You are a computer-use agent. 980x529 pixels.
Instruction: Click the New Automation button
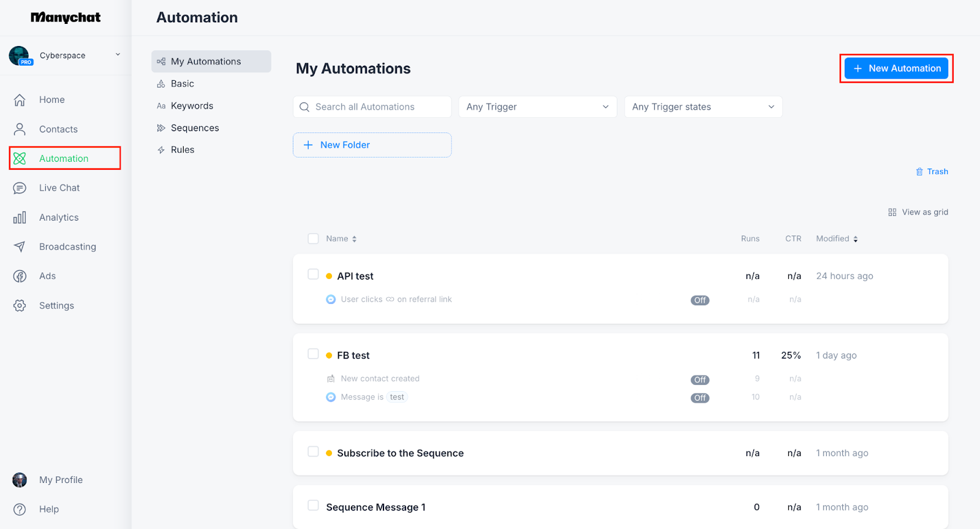coord(896,69)
